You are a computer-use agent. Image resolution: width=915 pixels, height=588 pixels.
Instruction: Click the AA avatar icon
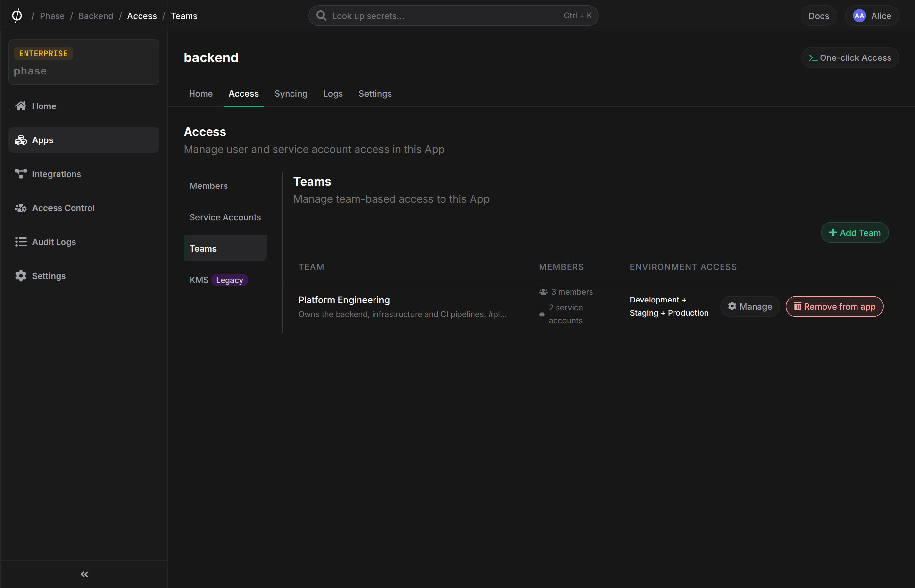[x=859, y=16]
